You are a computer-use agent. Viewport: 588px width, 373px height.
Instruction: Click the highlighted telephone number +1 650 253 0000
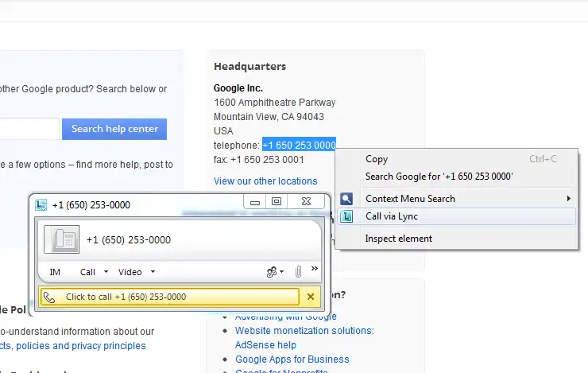pyautogui.click(x=299, y=146)
